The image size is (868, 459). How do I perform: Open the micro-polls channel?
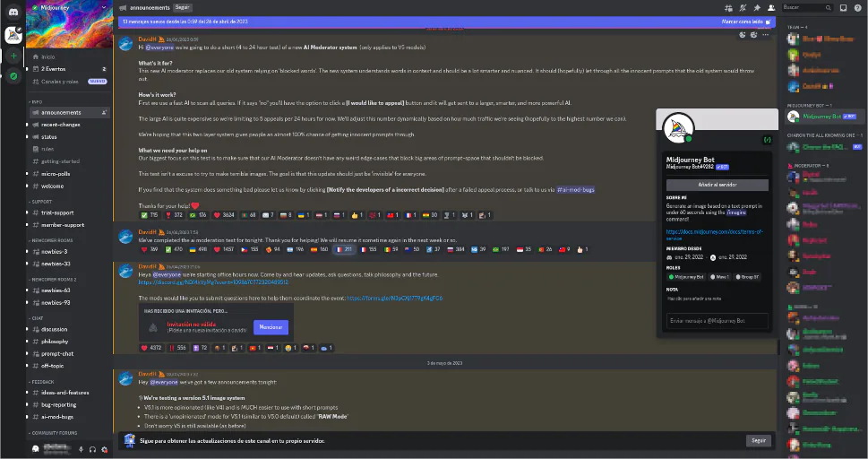[x=69, y=174]
